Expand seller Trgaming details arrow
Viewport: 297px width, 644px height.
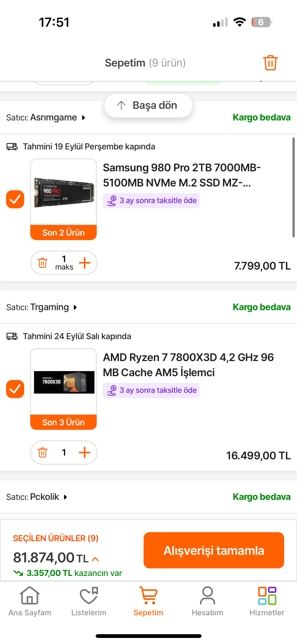tap(75, 307)
